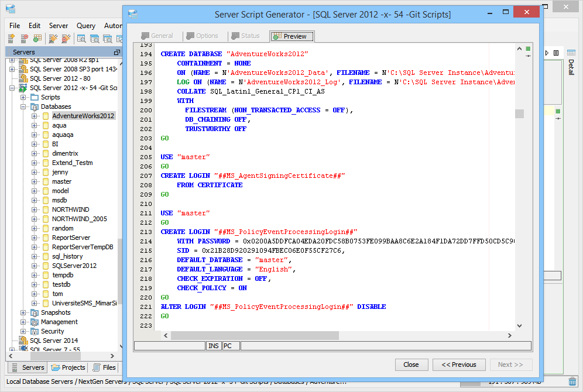Click the list document icon in background window
583x392 pixels.
pos(556,53)
